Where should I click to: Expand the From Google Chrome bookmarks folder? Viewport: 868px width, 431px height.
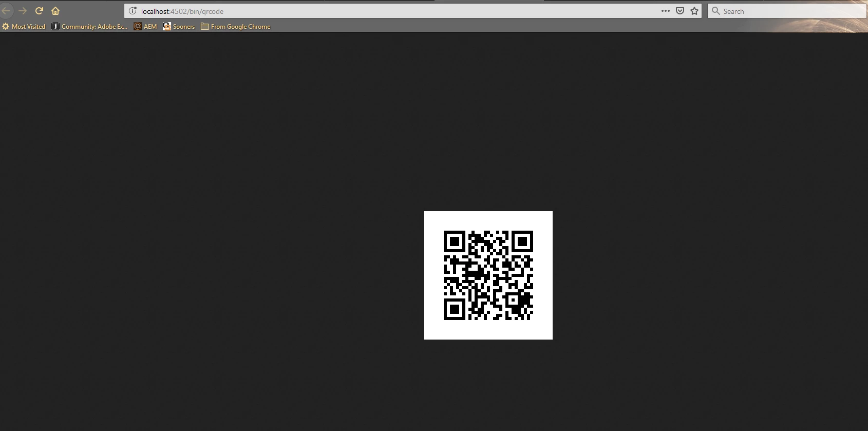click(235, 26)
